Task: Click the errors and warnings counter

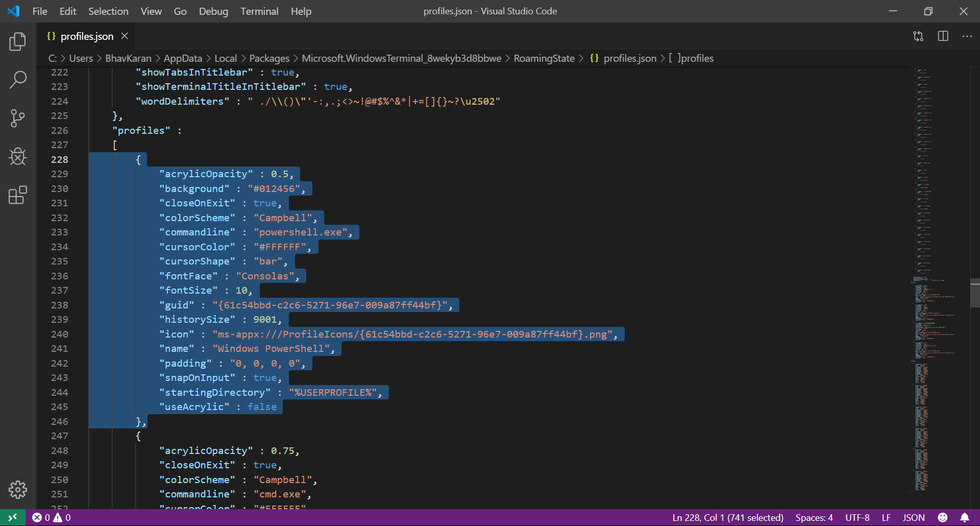Action: 51,517
